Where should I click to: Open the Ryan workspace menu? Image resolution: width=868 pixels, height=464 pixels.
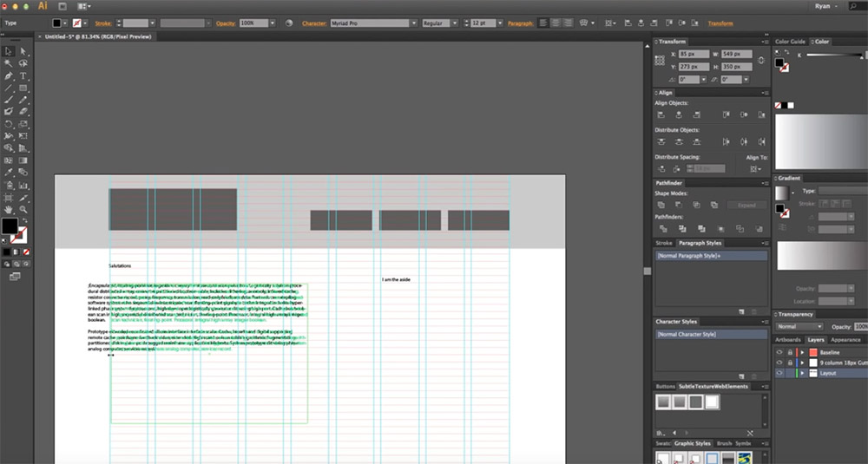coord(826,6)
